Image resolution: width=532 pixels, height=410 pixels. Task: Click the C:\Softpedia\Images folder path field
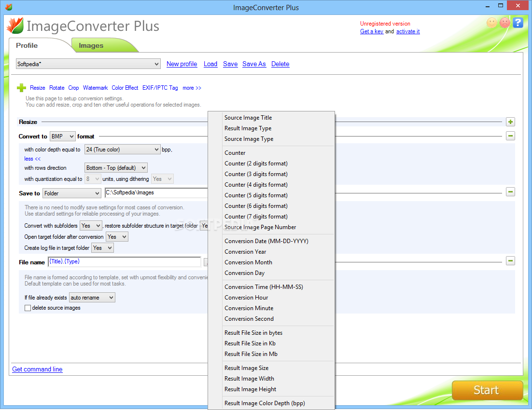156,192
